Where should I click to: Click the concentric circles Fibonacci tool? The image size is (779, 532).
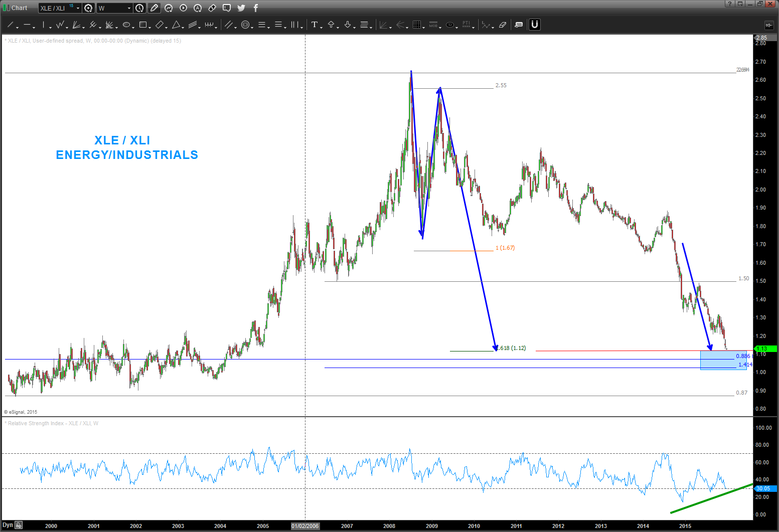245,25
